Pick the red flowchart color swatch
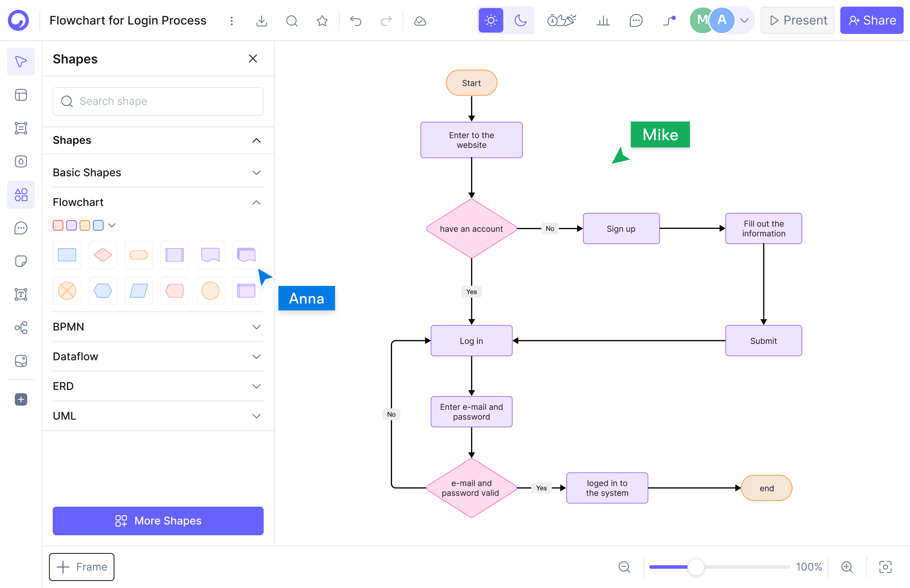Viewport: 910px width, 588px height. pyautogui.click(x=58, y=225)
